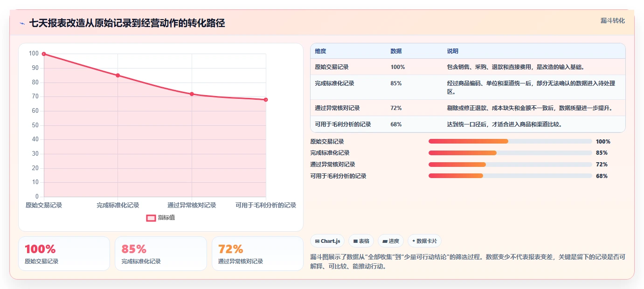Click progress label 完成标准化记录
This screenshot has height=289, width=644.
330,153
